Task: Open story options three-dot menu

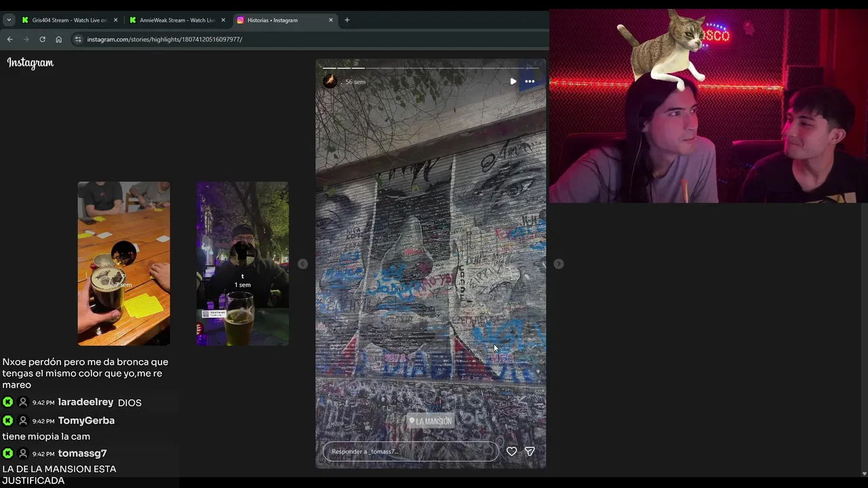Action: pos(530,81)
